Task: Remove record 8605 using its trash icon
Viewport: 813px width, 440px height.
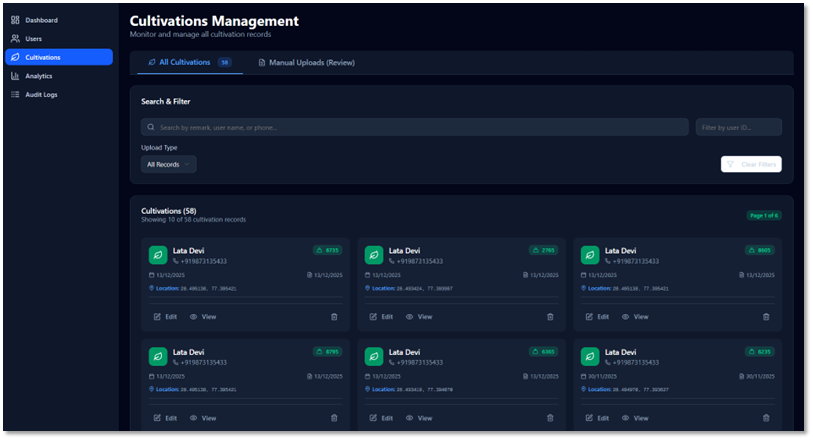Action: (766, 317)
